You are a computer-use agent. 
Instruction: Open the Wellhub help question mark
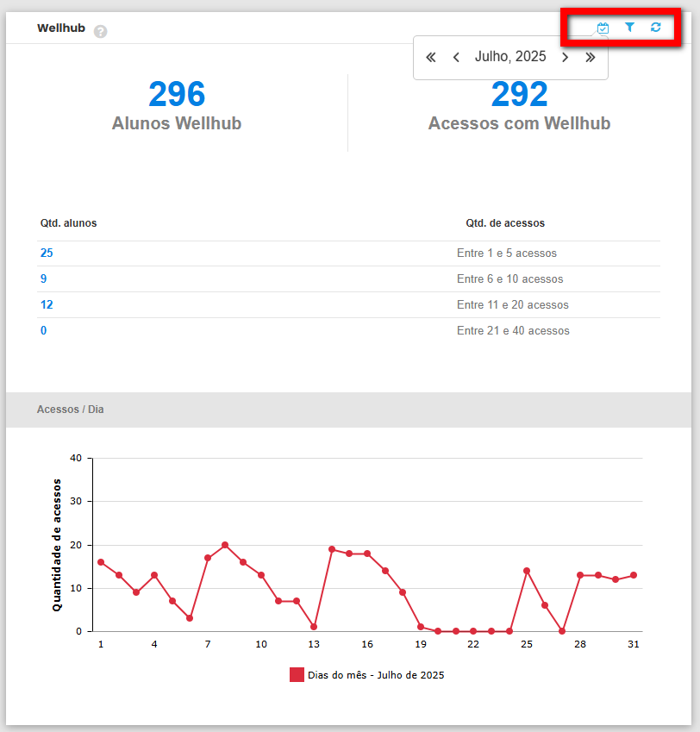(x=100, y=31)
